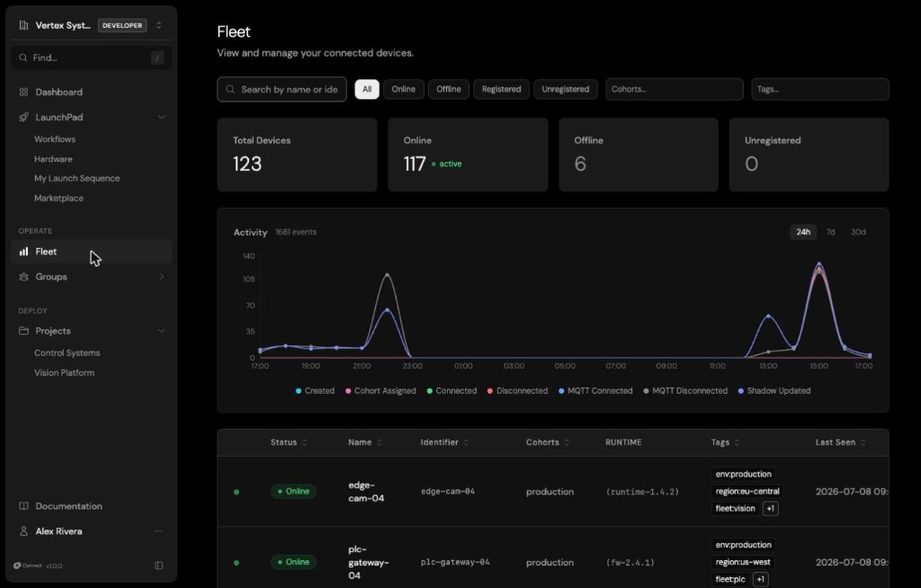Go to My Launch Sequence

77,179
